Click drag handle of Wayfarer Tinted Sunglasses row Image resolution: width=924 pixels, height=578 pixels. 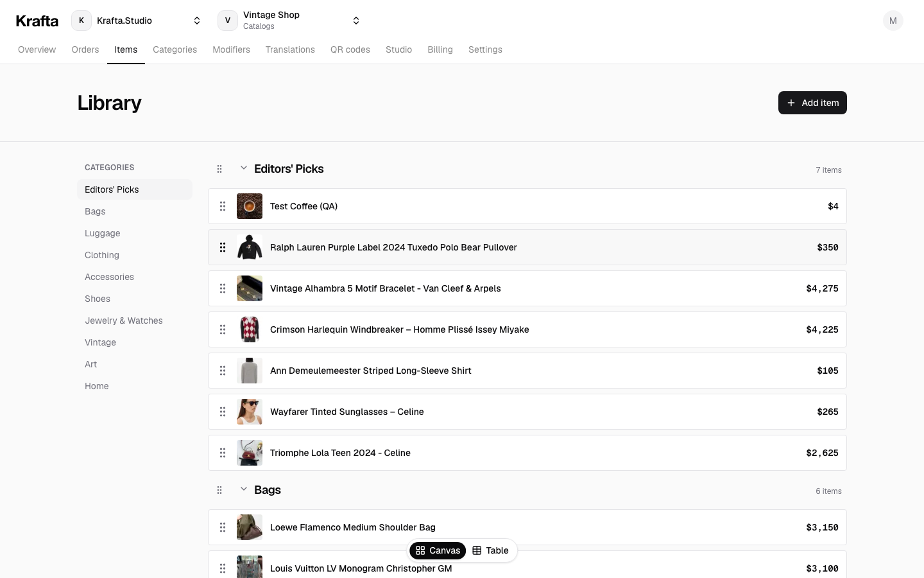pos(223,412)
